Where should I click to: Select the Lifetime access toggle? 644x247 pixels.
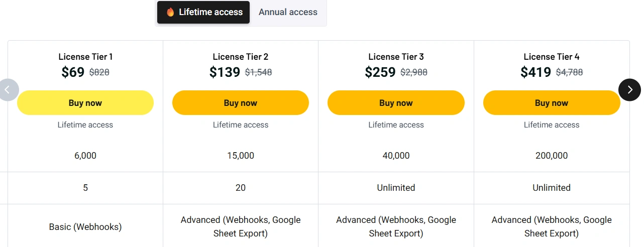tap(203, 12)
